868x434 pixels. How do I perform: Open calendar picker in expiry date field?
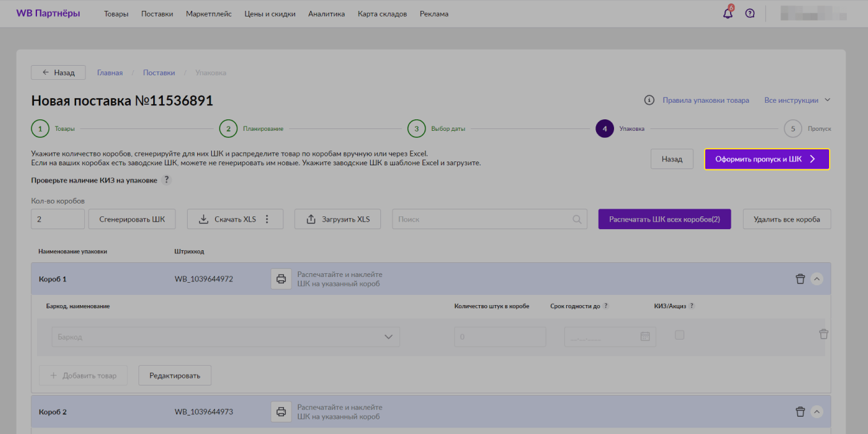645,336
